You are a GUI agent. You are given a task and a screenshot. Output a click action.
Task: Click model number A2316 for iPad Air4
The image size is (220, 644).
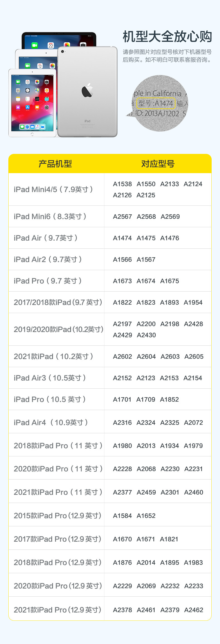pyautogui.click(x=122, y=423)
